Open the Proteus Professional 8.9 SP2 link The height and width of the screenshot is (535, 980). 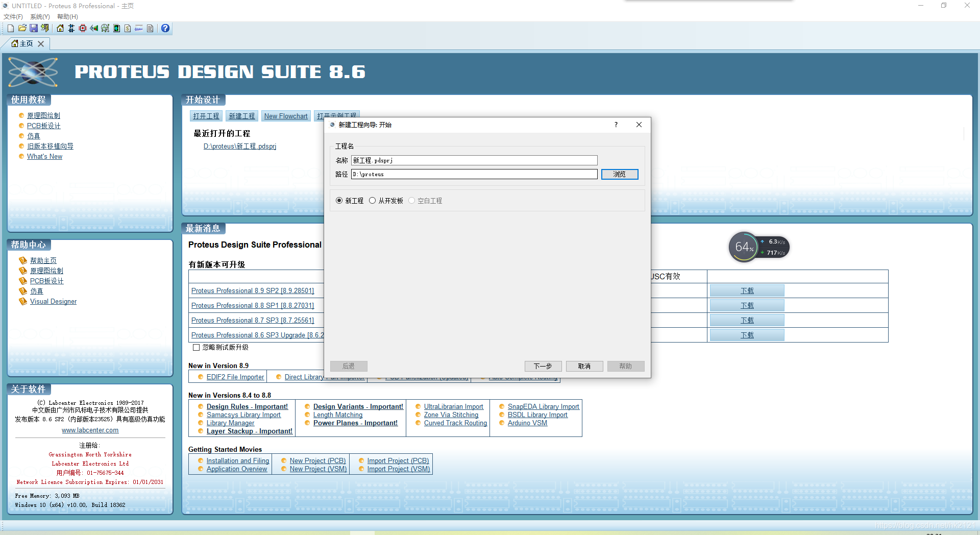click(x=253, y=291)
